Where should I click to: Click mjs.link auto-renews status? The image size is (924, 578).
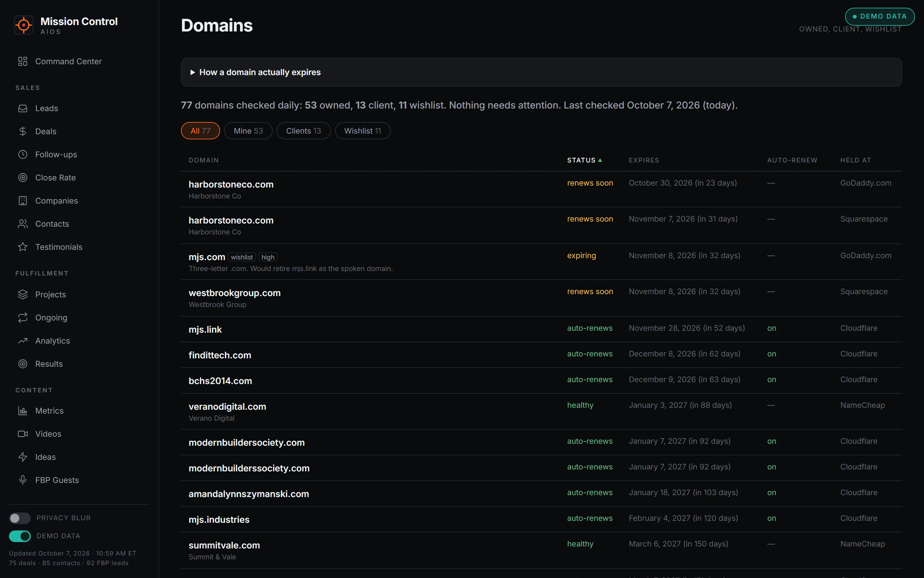589,328
